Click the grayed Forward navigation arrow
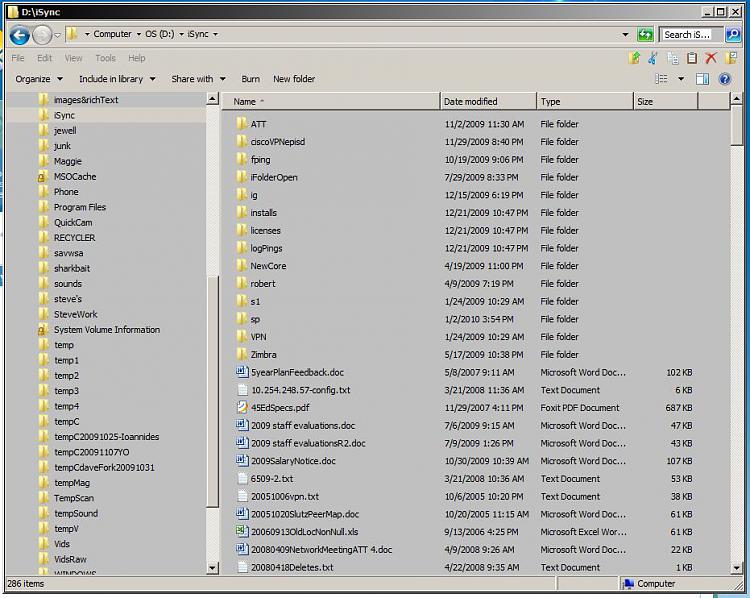 click(42, 35)
